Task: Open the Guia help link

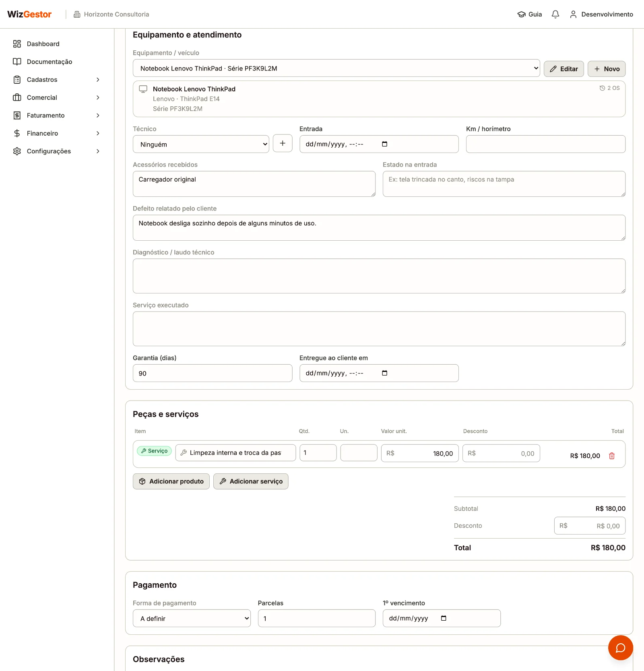Action: [x=530, y=14]
